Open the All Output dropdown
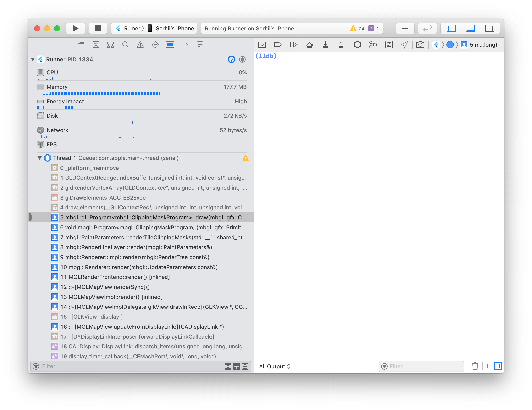Image resolution: width=532 pixels, height=410 pixels. point(275,366)
